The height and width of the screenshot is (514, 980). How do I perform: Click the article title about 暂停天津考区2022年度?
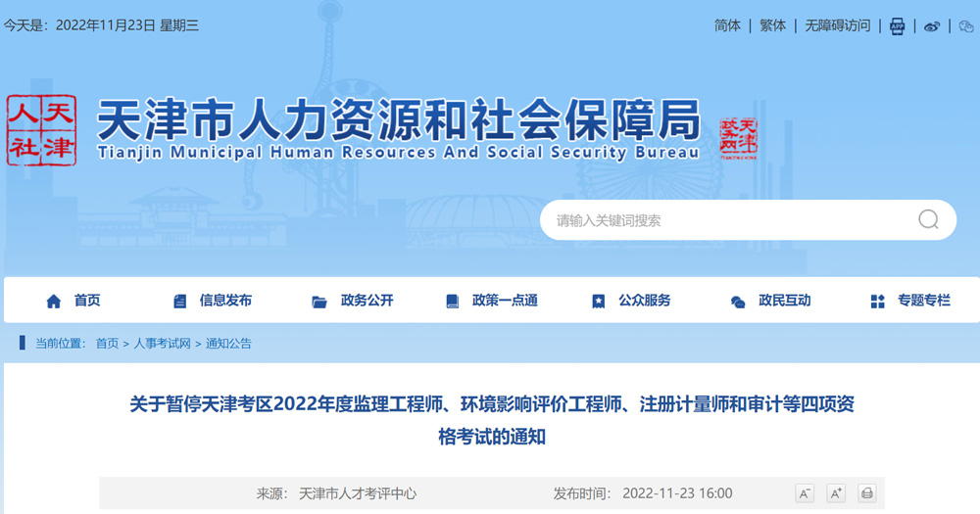coord(492,420)
